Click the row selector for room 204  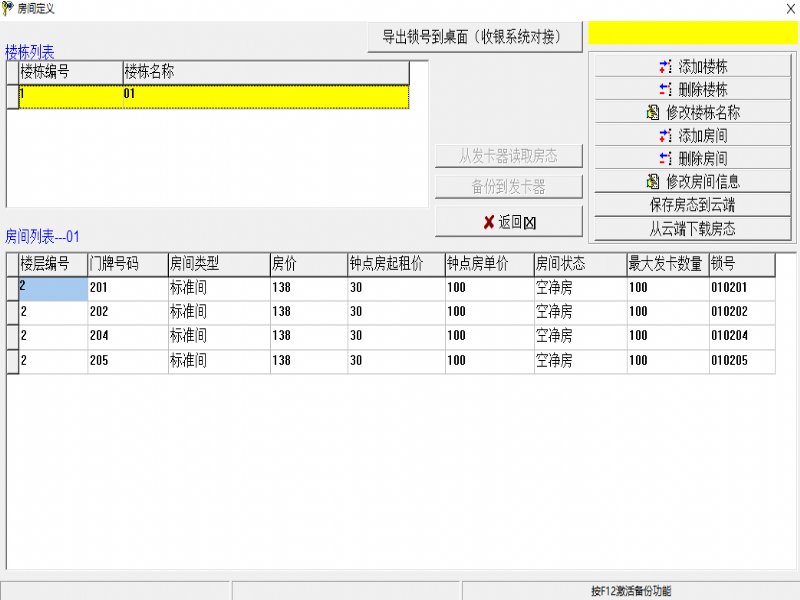click(x=12, y=336)
